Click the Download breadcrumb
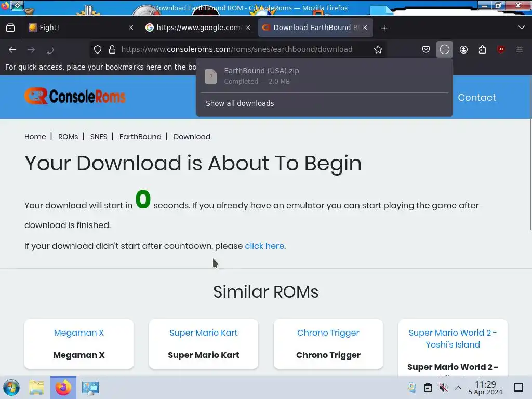Screen dimensions: 532x399 click(192, 137)
